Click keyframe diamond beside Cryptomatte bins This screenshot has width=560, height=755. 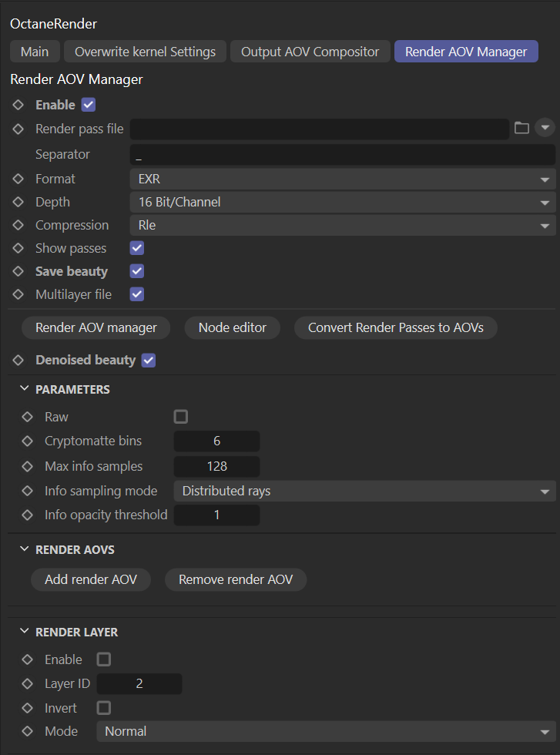coord(28,441)
